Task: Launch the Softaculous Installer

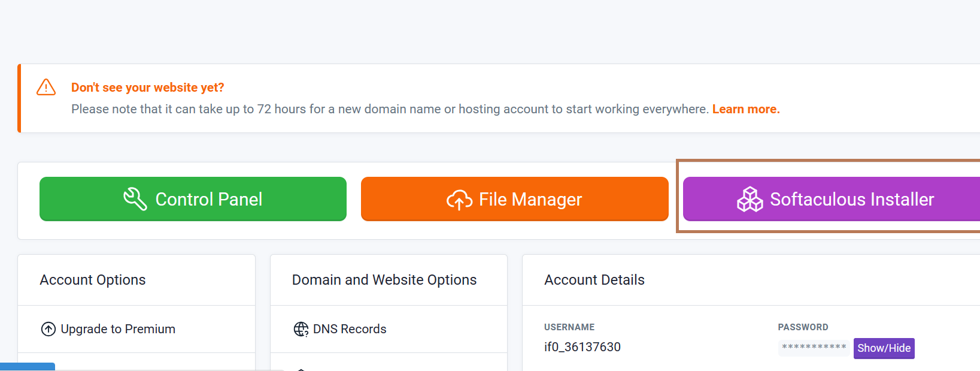Action: tap(832, 199)
